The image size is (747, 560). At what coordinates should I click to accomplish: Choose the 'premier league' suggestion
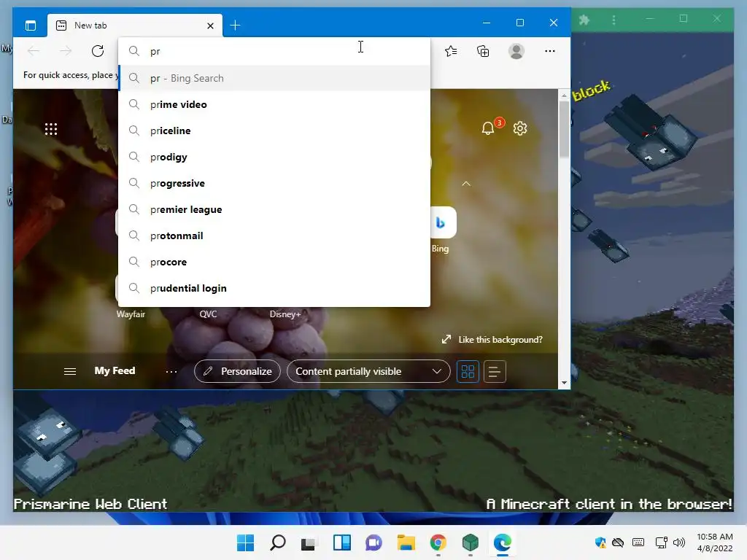274,209
